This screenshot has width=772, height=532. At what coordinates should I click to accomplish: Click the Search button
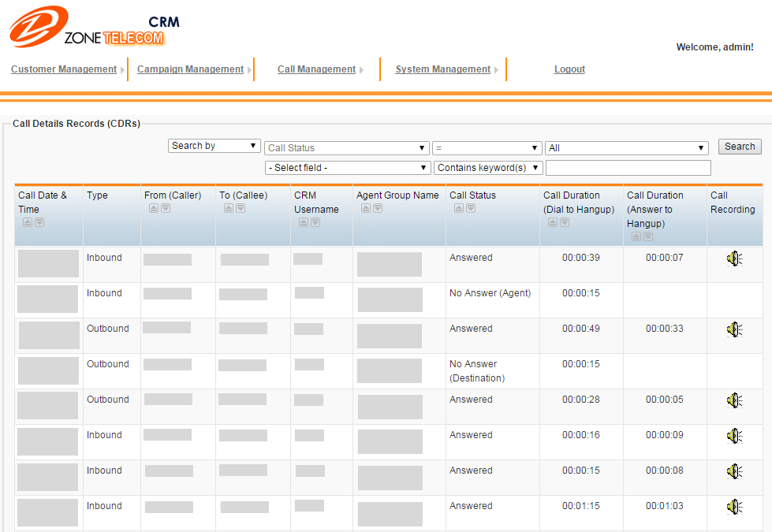(x=740, y=147)
